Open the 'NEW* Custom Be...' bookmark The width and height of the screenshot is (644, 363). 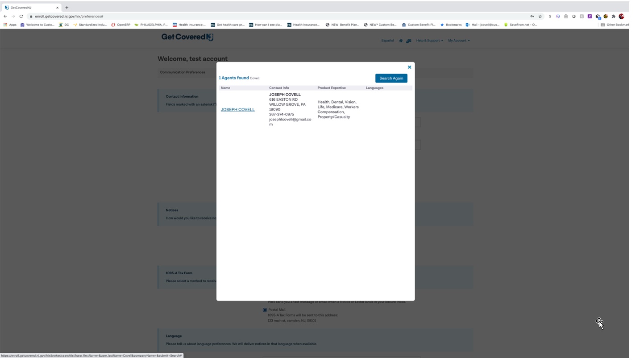tap(380, 25)
